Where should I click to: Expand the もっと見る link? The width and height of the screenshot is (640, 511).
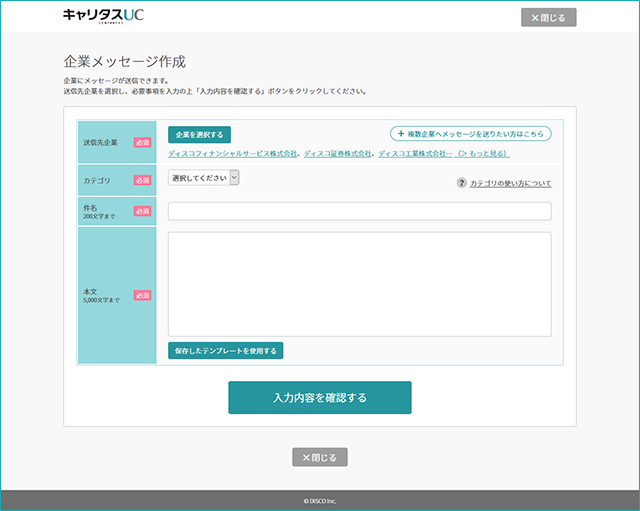pos(483,154)
